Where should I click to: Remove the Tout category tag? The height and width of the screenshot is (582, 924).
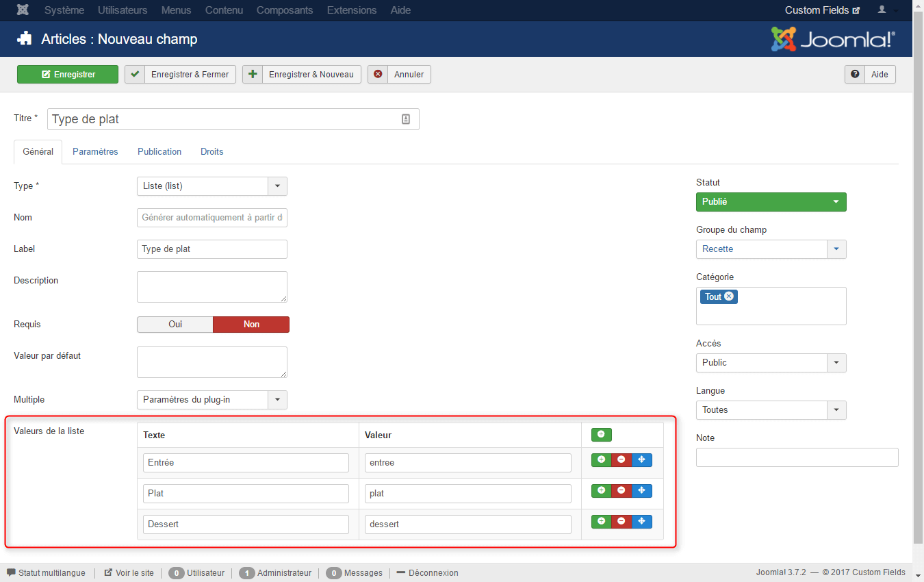pos(729,296)
